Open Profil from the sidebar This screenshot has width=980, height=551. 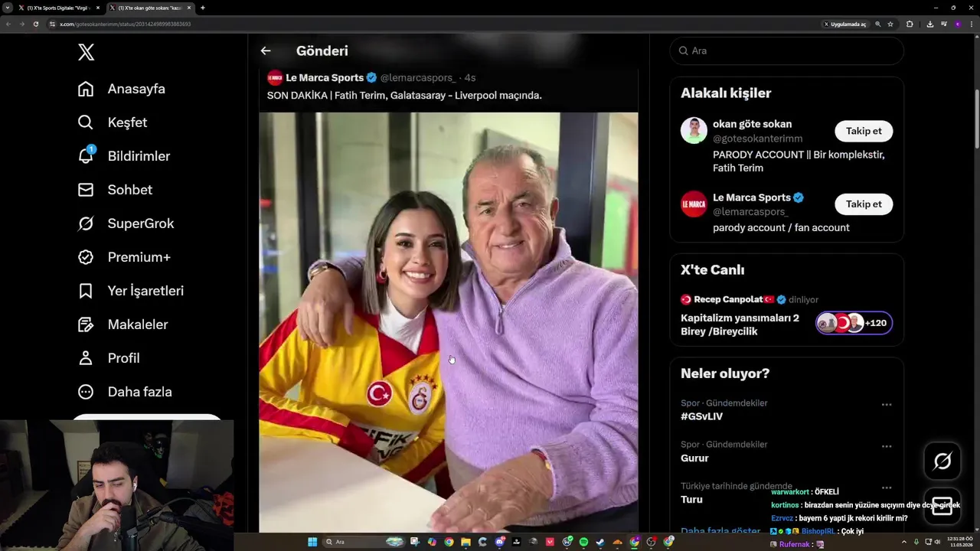click(x=109, y=358)
